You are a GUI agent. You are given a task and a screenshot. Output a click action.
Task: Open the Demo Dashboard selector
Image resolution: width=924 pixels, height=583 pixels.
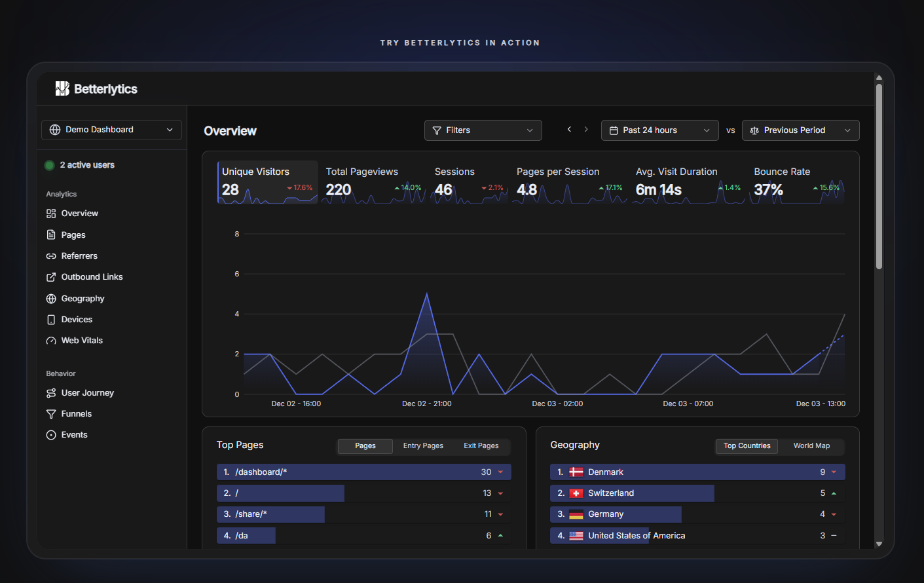coord(111,130)
